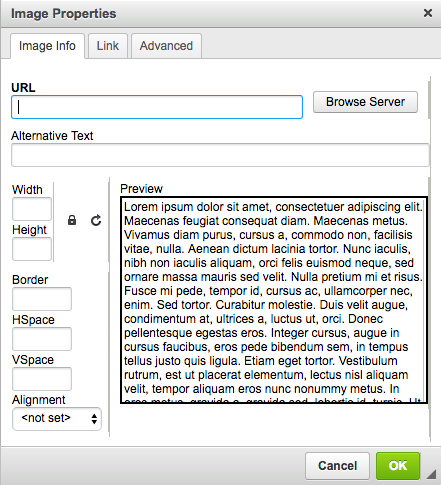Click the Height input box
This screenshot has width=441, height=485.
tap(32, 249)
